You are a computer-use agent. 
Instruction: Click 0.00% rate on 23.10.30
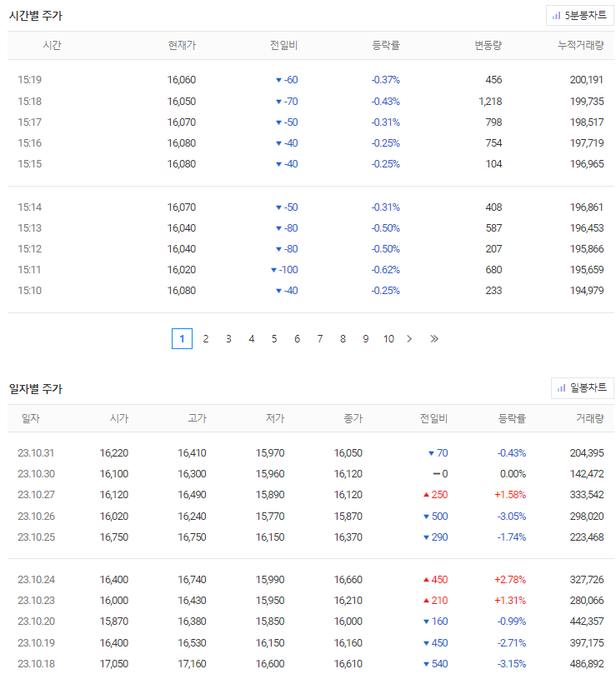coord(513,474)
